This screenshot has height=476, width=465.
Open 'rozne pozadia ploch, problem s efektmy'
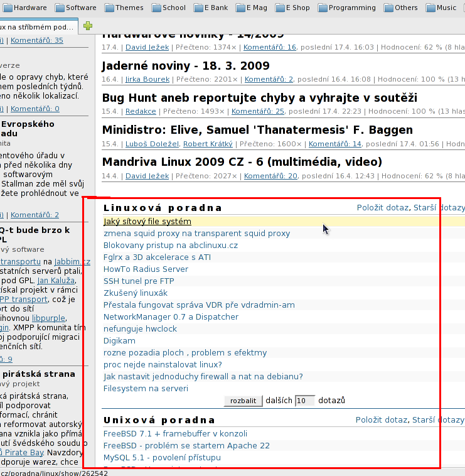[x=185, y=353]
